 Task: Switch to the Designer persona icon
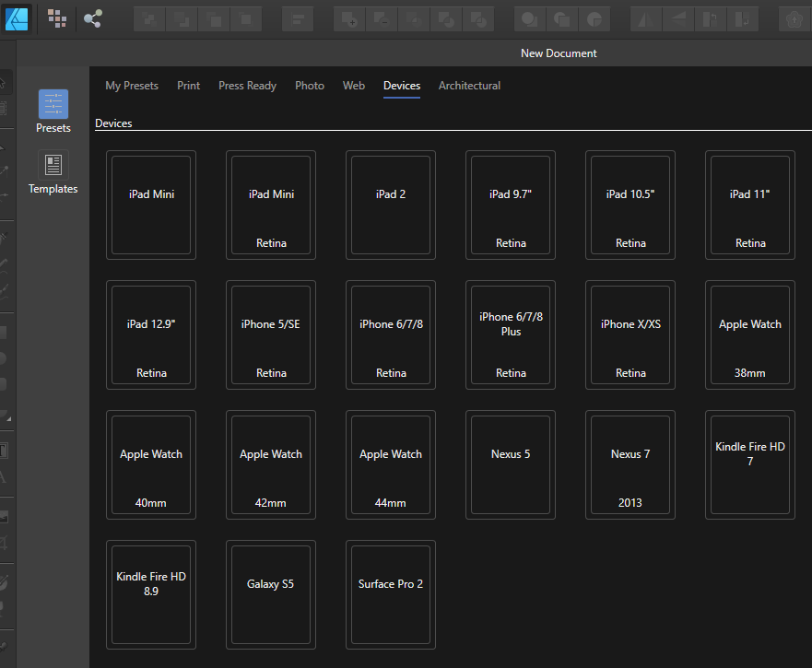(x=17, y=18)
